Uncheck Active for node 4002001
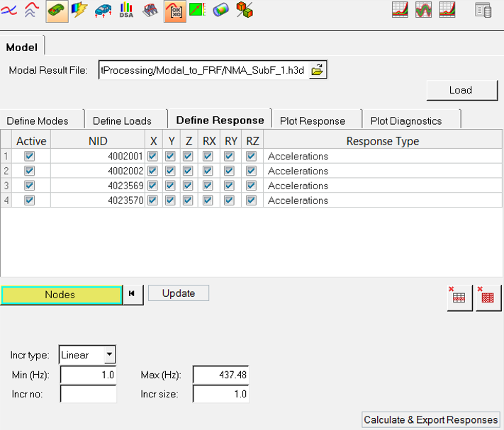 [x=30, y=156]
